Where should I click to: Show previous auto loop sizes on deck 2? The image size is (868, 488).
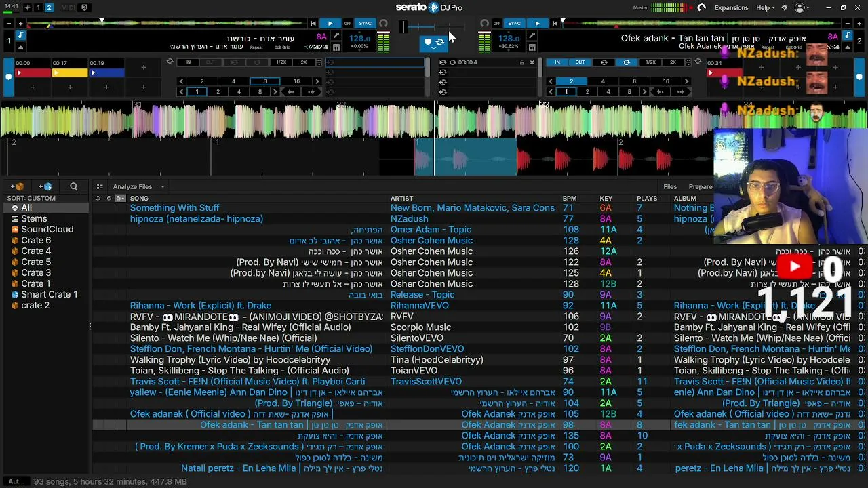pos(551,81)
